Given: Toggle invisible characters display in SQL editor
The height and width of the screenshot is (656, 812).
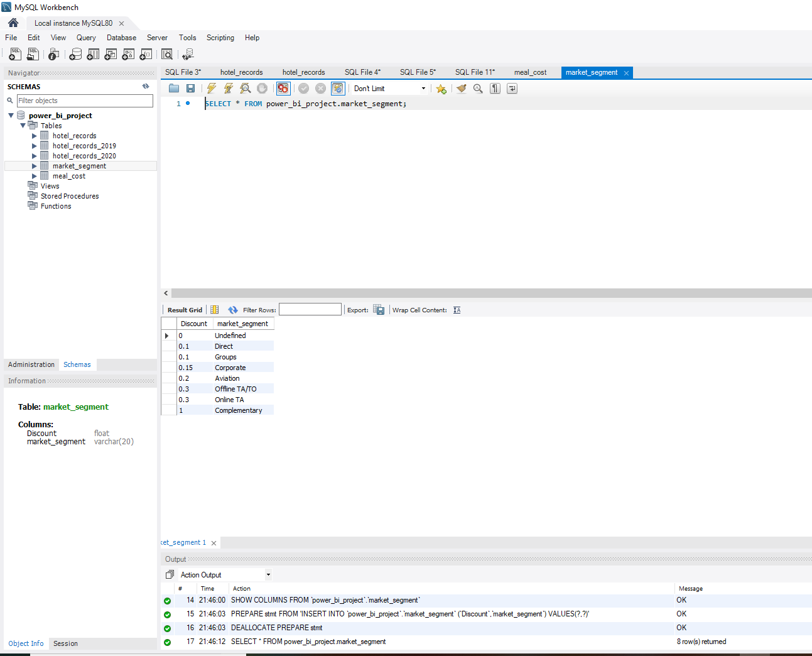Looking at the screenshot, I should (x=495, y=88).
